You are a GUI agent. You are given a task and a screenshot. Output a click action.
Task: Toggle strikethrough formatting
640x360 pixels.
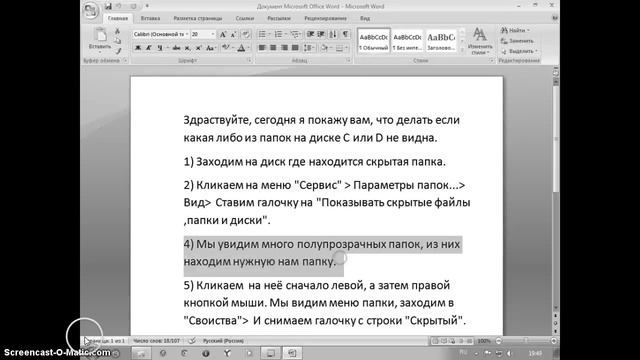pos(176,48)
